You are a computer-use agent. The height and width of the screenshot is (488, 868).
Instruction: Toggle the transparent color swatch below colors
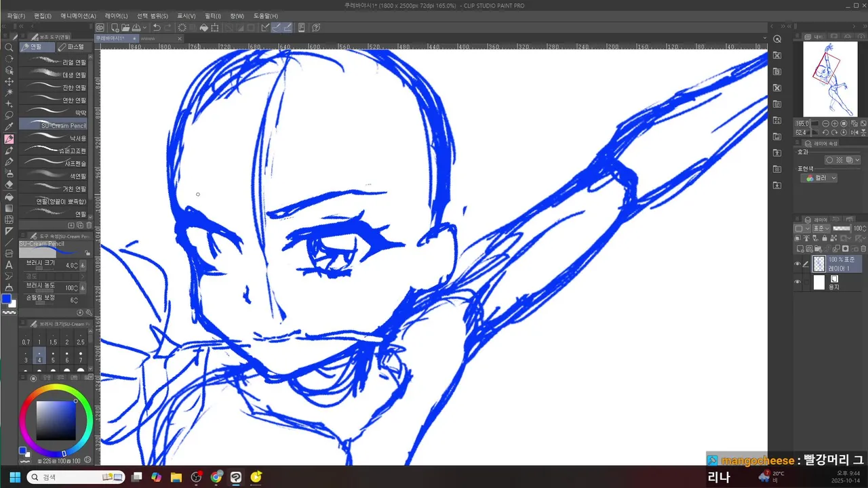point(9,312)
